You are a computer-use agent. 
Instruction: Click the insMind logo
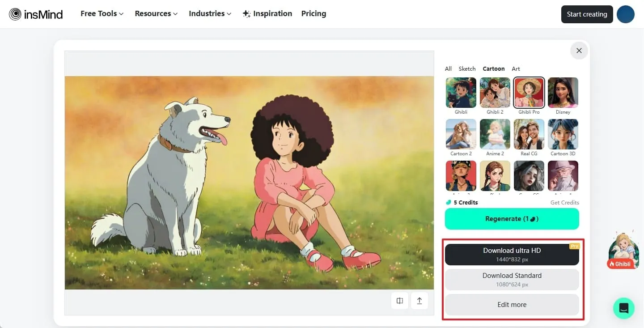click(36, 14)
